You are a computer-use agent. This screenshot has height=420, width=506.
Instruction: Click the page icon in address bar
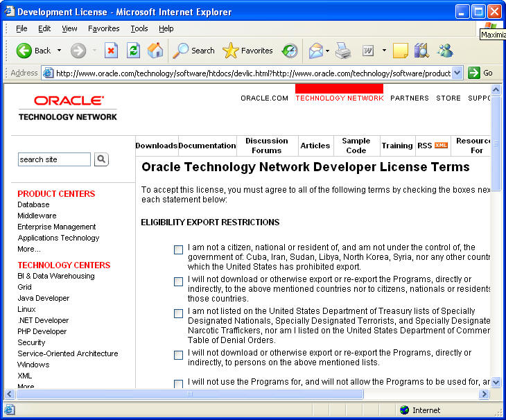click(x=49, y=73)
